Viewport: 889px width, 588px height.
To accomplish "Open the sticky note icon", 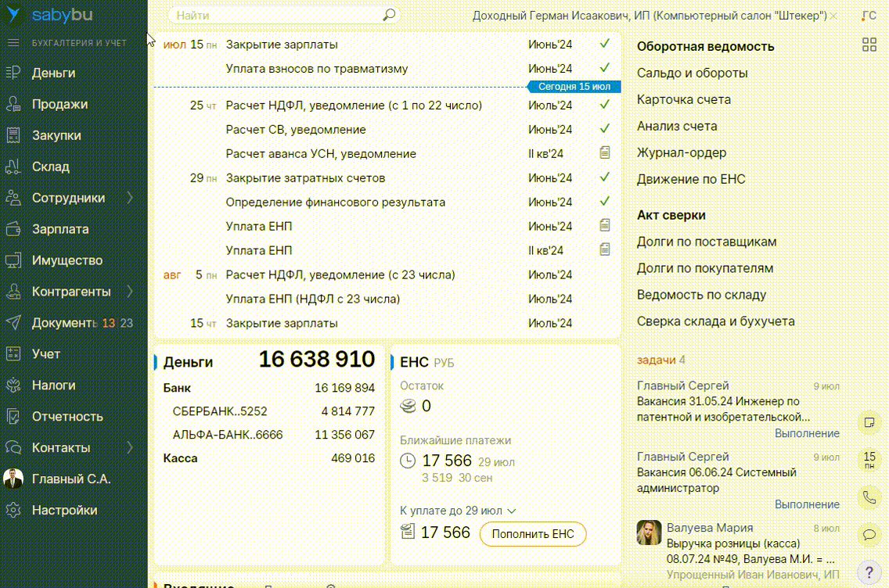I will [869, 422].
